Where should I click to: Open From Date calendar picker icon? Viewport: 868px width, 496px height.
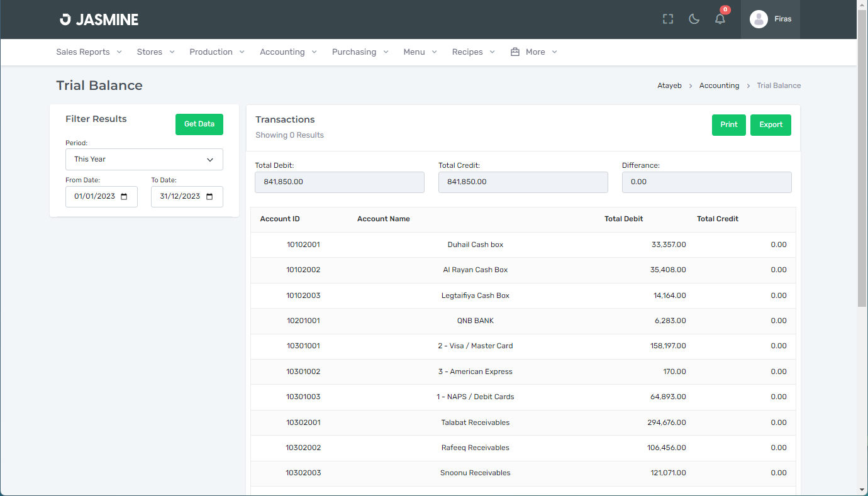pyautogui.click(x=124, y=197)
